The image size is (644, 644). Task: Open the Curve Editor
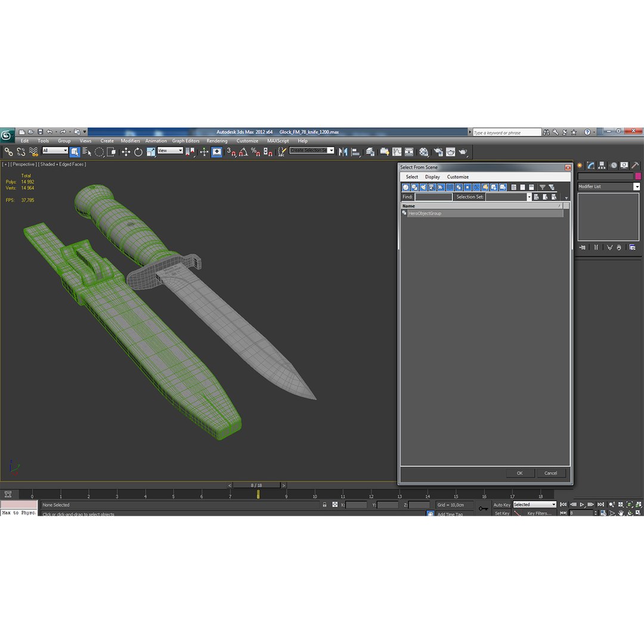point(397,152)
